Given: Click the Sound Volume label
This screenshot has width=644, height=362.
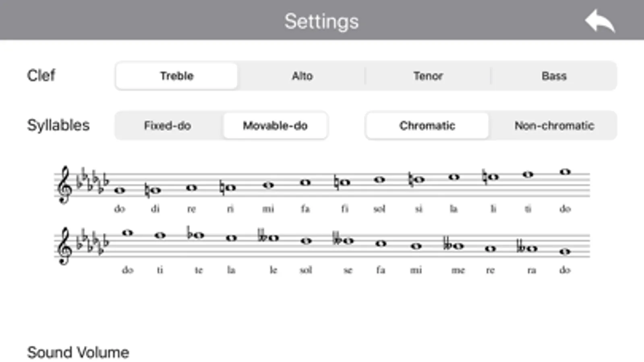Looking at the screenshot, I should click(x=78, y=352).
